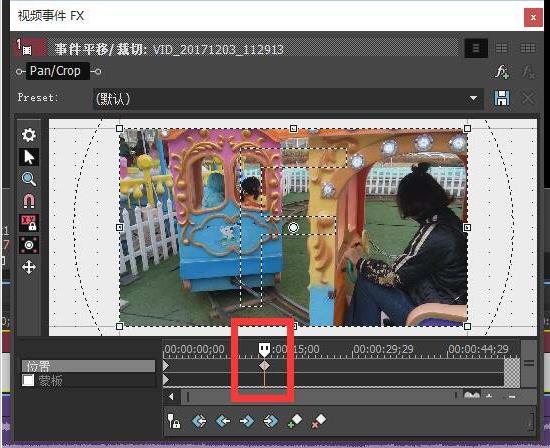550x448 pixels.
Task: Toggle the lock aspect ratio icon
Action: coord(29,223)
